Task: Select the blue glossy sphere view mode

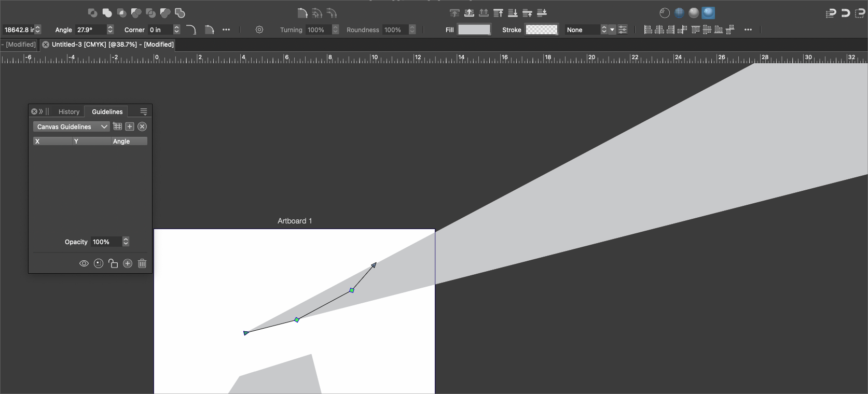Action: point(708,13)
